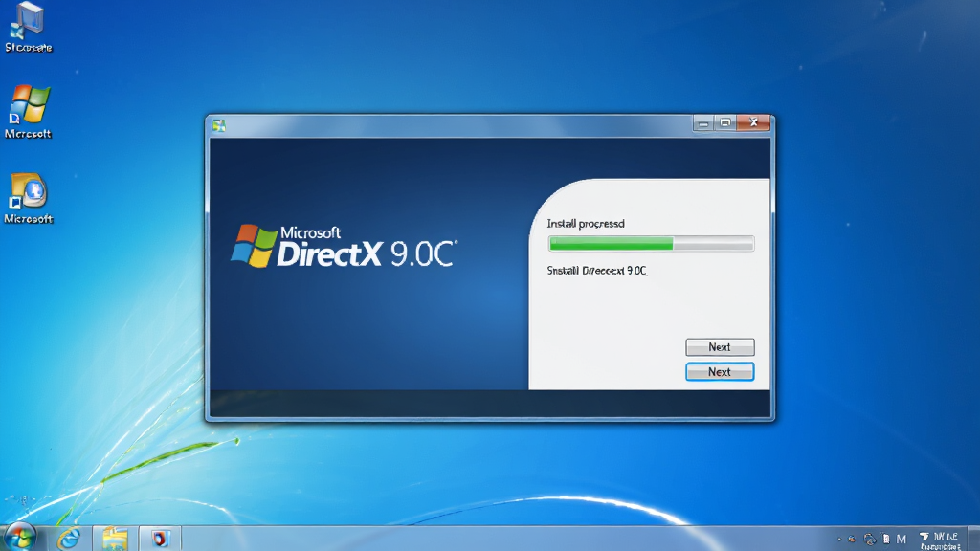Select the Microsoft shortcut with Windows flag logo
This screenshot has height=551, width=980.
click(x=28, y=111)
